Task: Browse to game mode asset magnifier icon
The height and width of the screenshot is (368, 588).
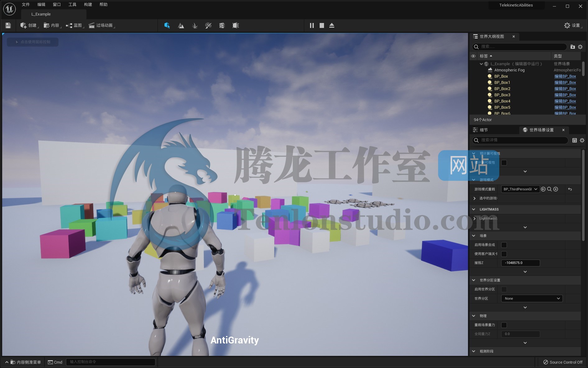Action: click(549, 189)
